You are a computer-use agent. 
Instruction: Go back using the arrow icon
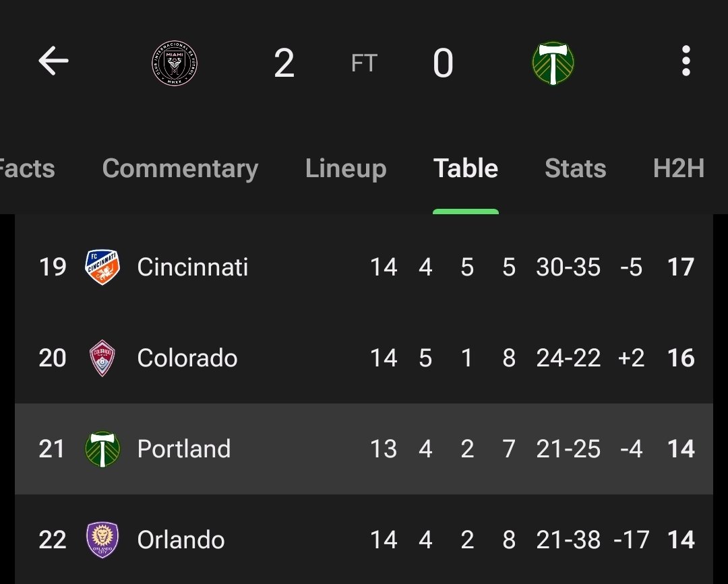point(53,61)
